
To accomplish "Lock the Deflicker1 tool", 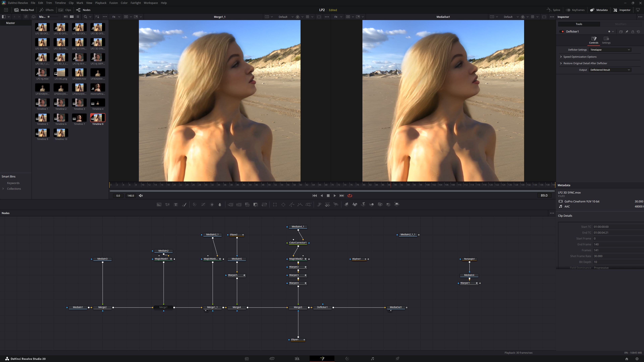I will tap(632, 32).
